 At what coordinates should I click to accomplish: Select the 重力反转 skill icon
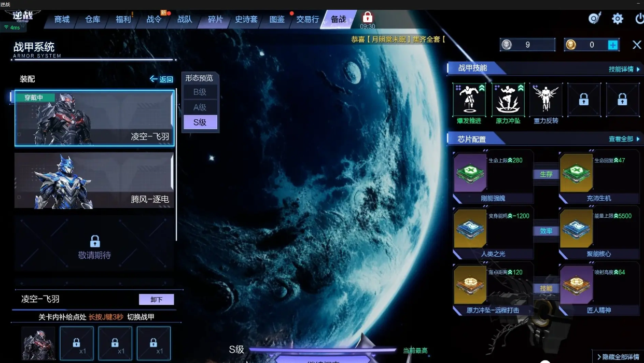pyautogui.click(x=546, y=100)
